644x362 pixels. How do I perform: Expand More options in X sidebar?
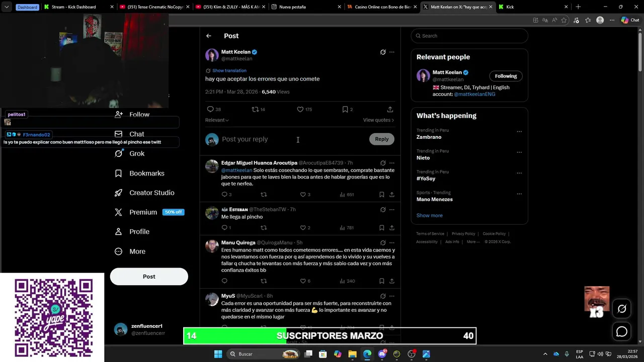pos(130,251)
